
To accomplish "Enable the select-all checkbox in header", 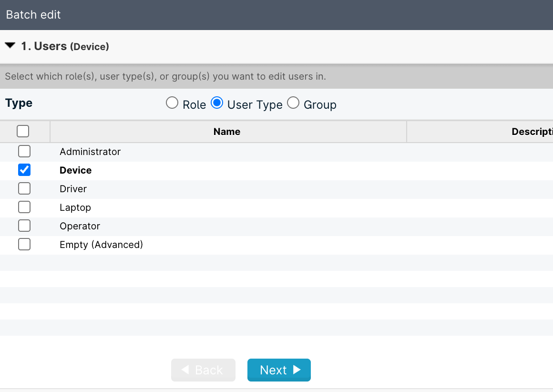I will pos(22,131).
